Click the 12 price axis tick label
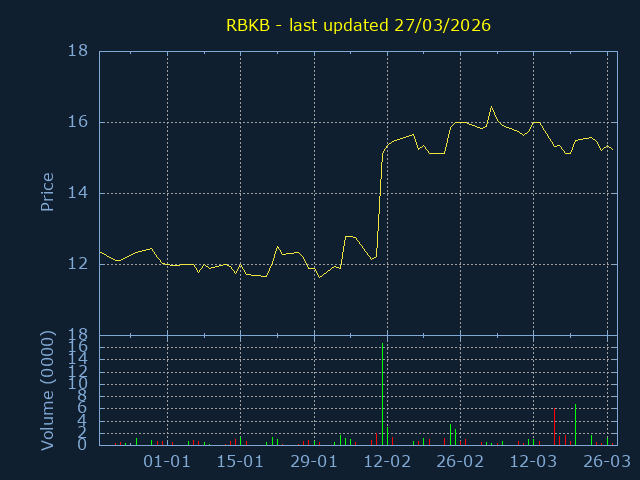This screenshot has width=640, height=480. point(78,264)
